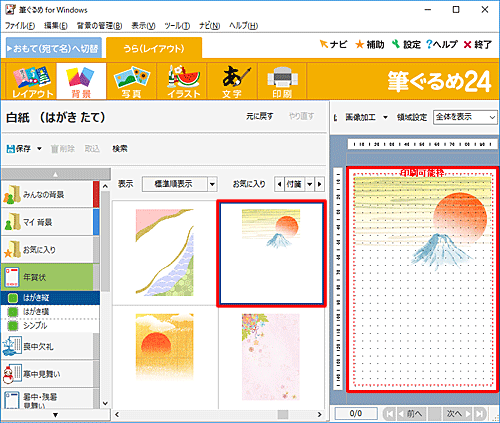Click the 保存 floppy disk icon
The image size is (500, 423).
[x=19, y=148]
